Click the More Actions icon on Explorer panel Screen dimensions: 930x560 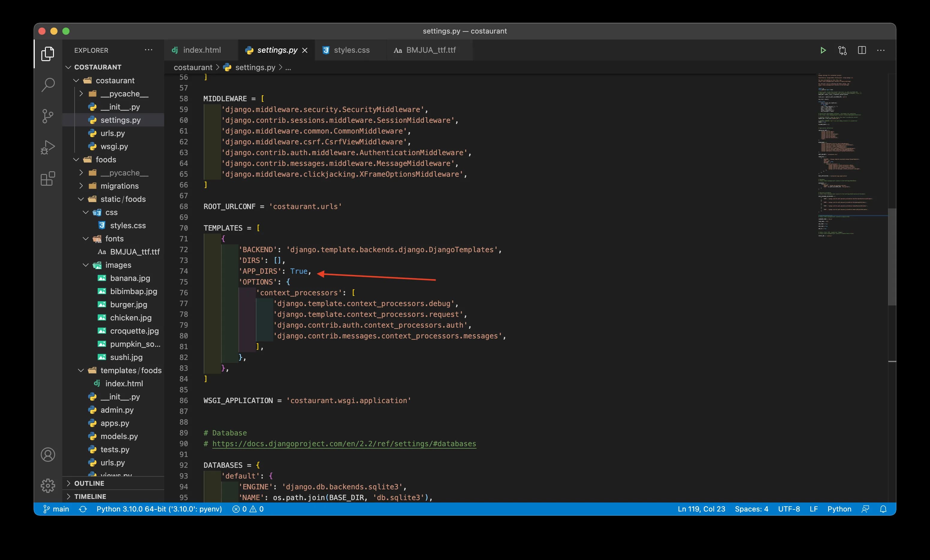(x=149, y=50)
